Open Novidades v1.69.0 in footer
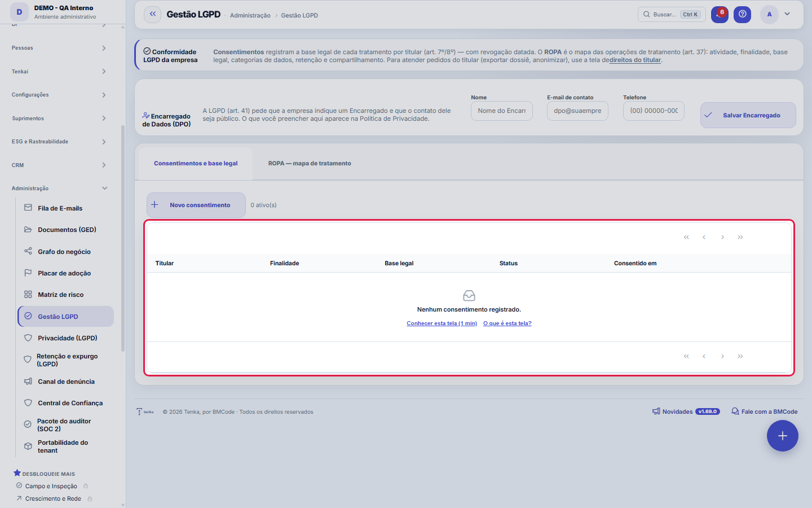This screenshot has height=508, width=812. click(686, 411)
